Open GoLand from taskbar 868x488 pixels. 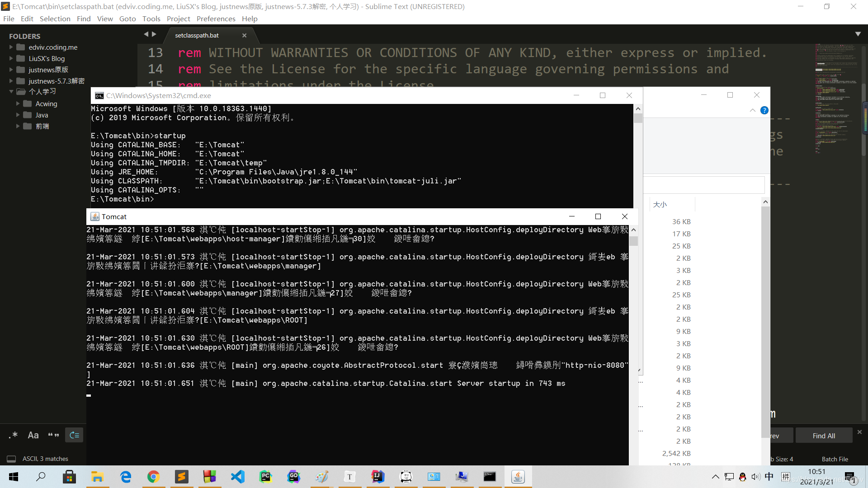click(293, 477)
